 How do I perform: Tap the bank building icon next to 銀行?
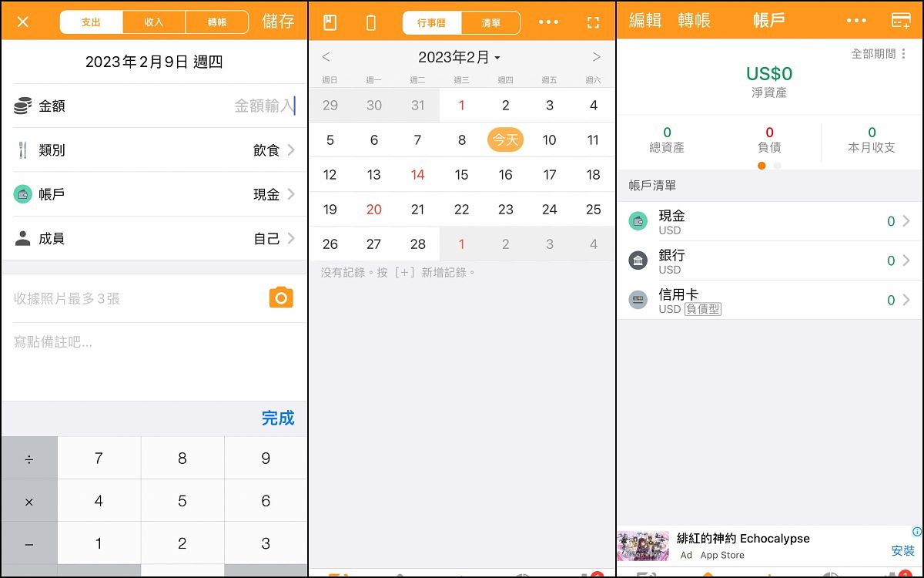pos(638,260)
